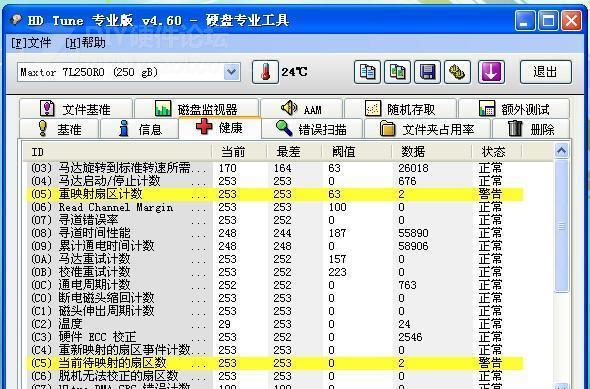
Task: Switch to the 基准 tab
Action: coord(59,129)
